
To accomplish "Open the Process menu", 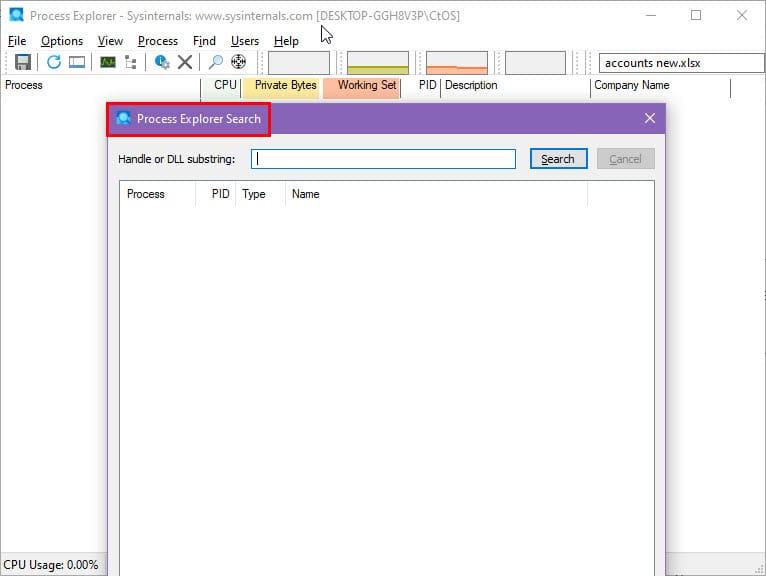I will [x=158, y=41].
